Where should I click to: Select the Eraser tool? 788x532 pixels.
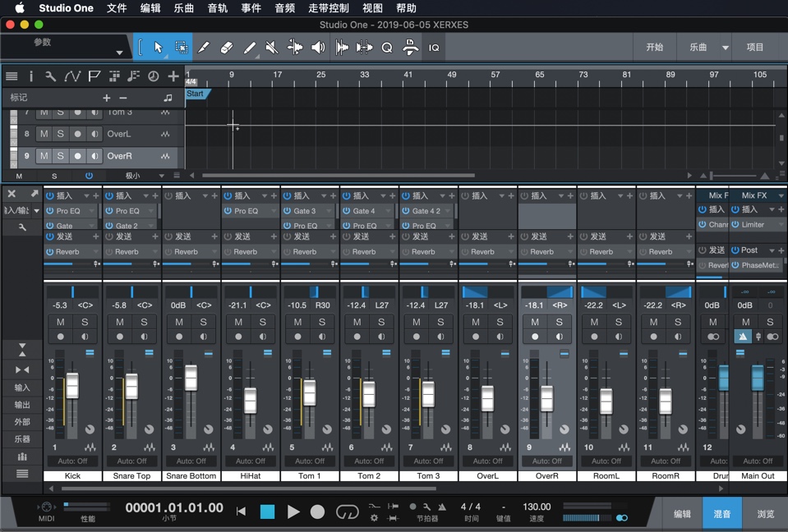[x=227, y=47]
